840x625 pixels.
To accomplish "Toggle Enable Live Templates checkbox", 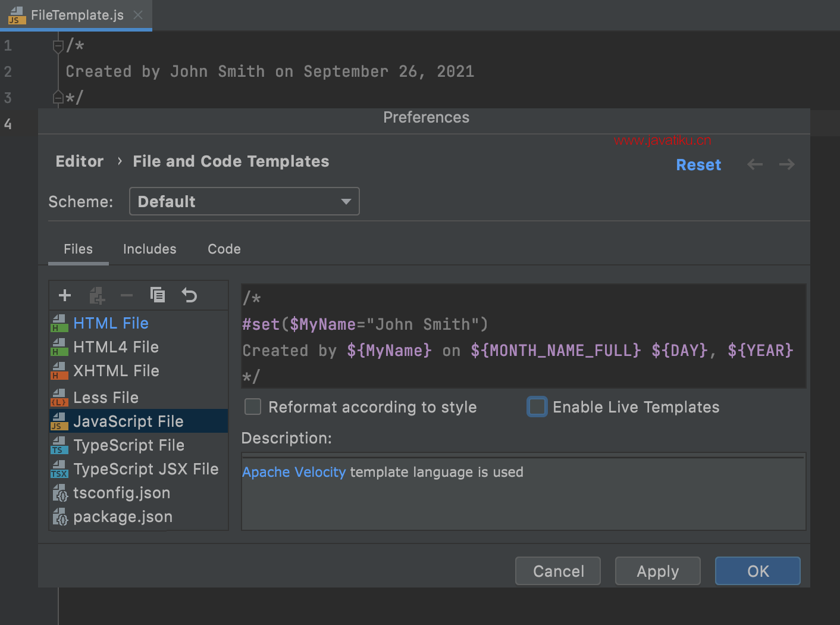I will pyautogui.click(x=537, y=407).
